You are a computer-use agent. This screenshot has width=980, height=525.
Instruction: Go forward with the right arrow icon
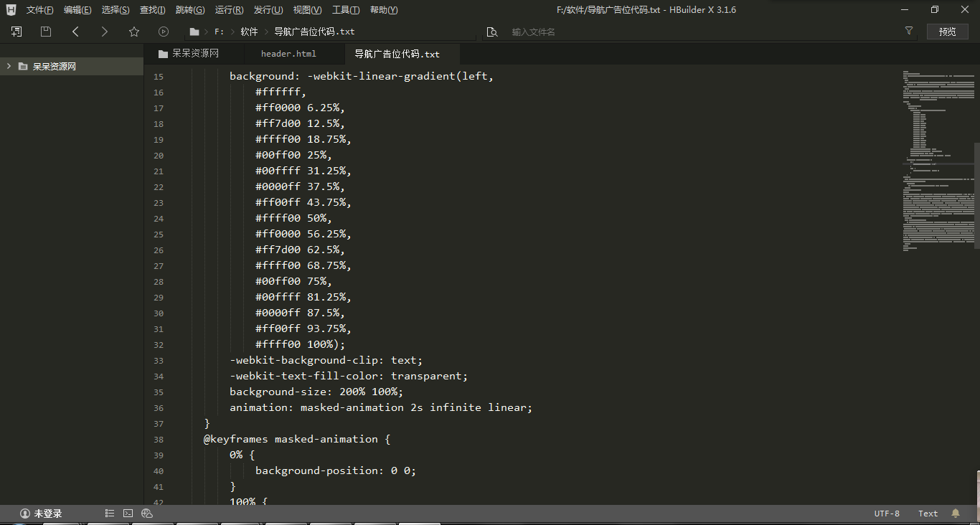click(105, 32)
